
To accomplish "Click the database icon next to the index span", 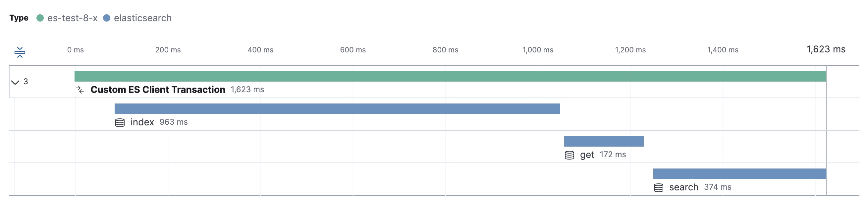I will pyautogui.click(x=120, y=123).
